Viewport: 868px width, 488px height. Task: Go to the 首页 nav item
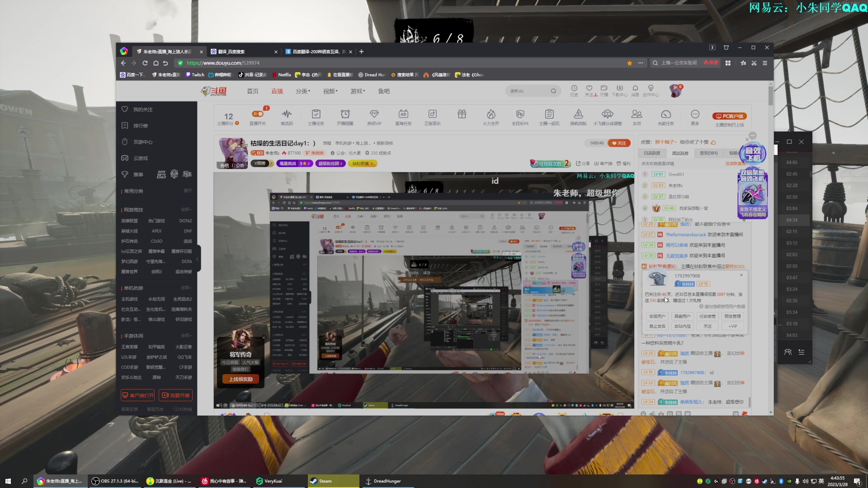pyautogui.click(x=253, y=91)
